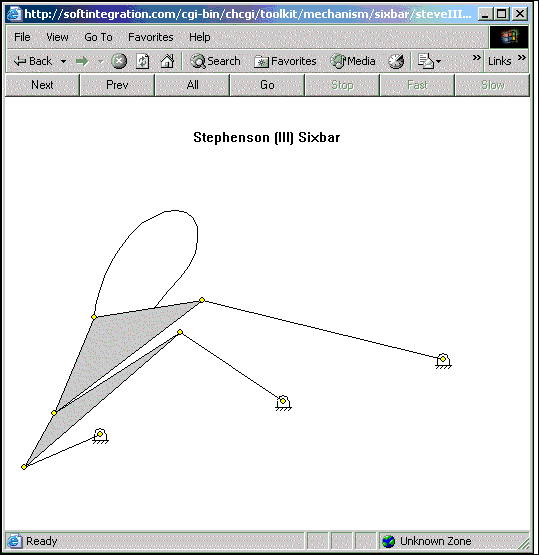Click the green Forward arrow icon
The width and height of the screenshot is (539, 555).
point(82,62)
